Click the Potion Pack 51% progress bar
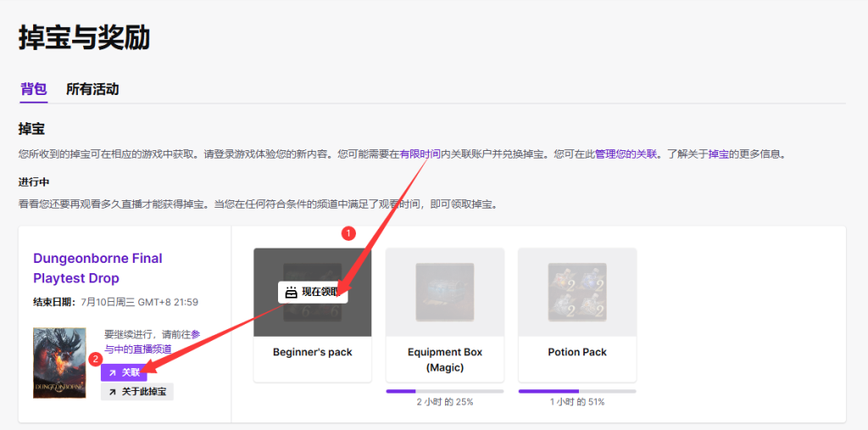868x430 pixels. tap(576, 391)
